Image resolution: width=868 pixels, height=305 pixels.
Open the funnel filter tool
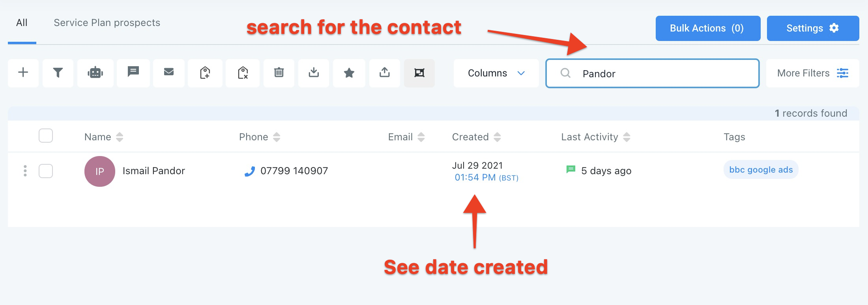(58, 73)
